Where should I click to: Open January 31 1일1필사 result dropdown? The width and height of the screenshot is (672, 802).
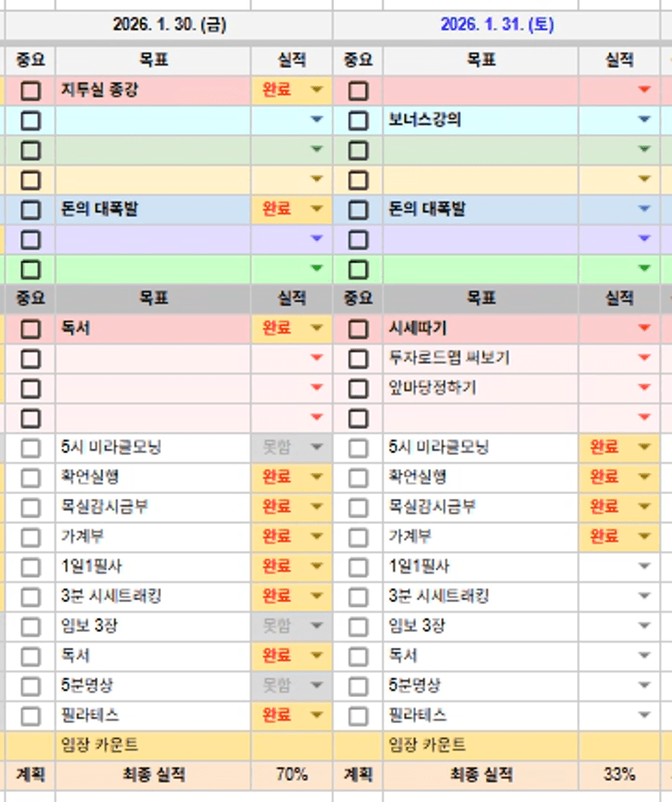[644, 567]
